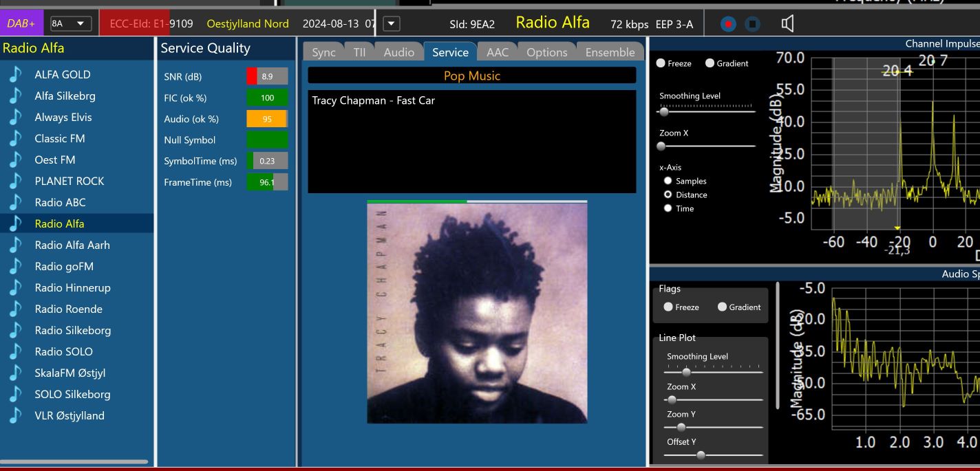The height and width of the screenshot is (471, 980).
Task: Click music note icon next to VLR Østjylland
Action: [15, 415]
